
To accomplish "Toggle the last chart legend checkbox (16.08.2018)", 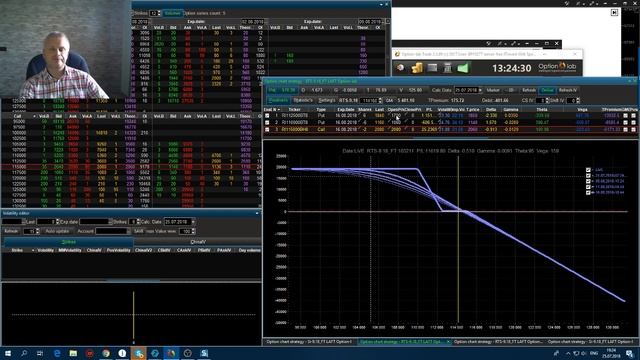I will coord(588,193).
